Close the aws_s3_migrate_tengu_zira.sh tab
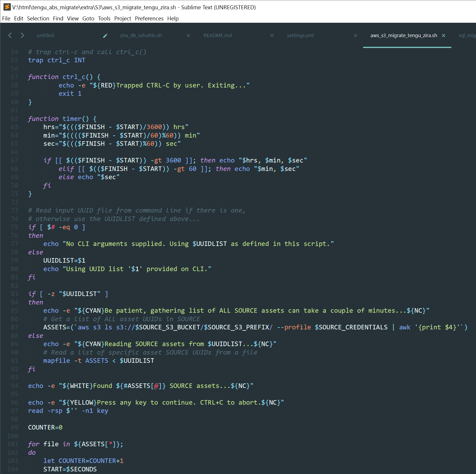The width and height of the screenshot is (476, 474). click(444, 35)
